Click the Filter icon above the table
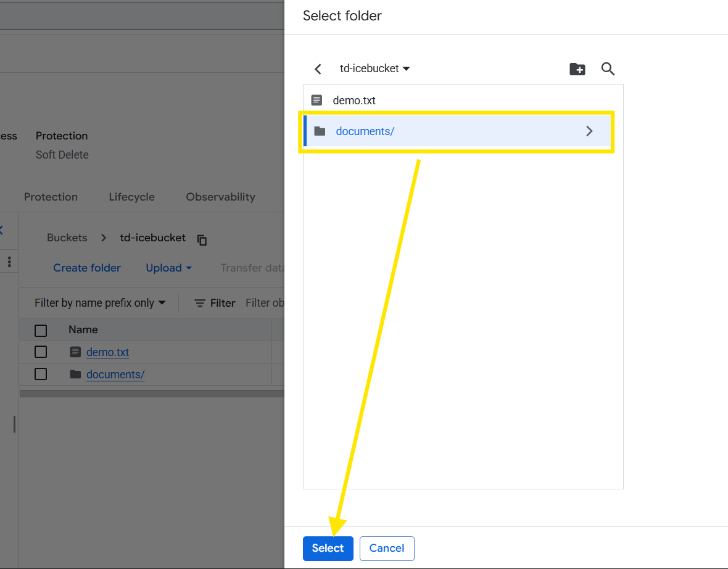Image resolution: width=728 pixels, height=569 pixels. (x=200, y=303)
